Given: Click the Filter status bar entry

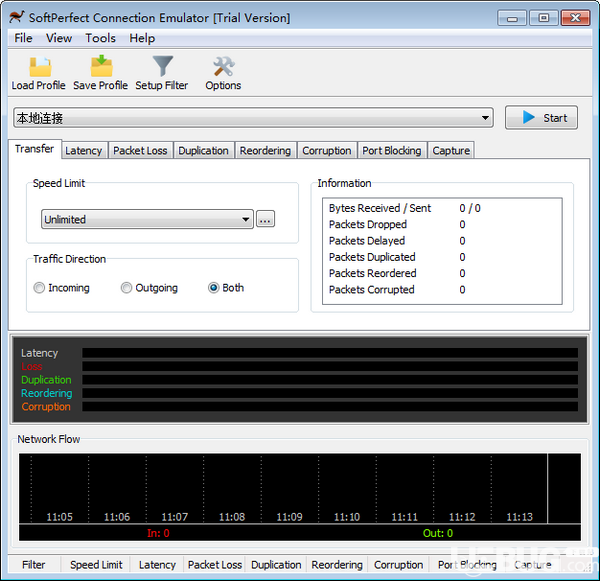Looking at the screenshot, I should (34, 565).
